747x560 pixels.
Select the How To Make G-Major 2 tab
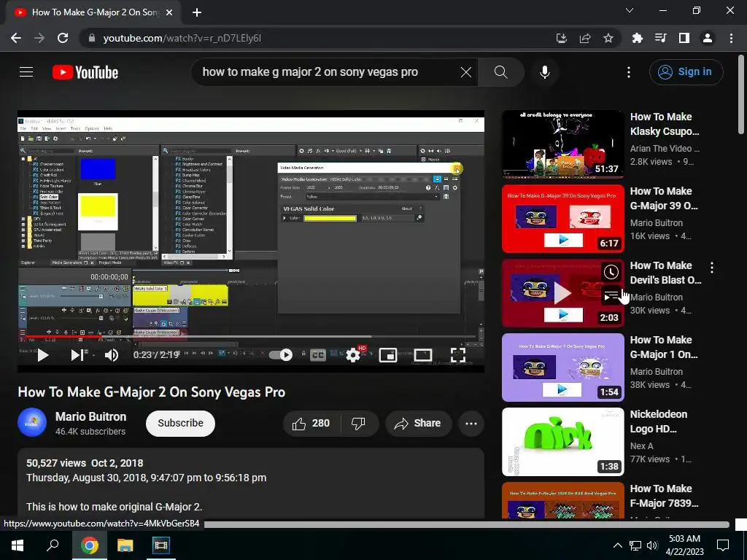93,12
